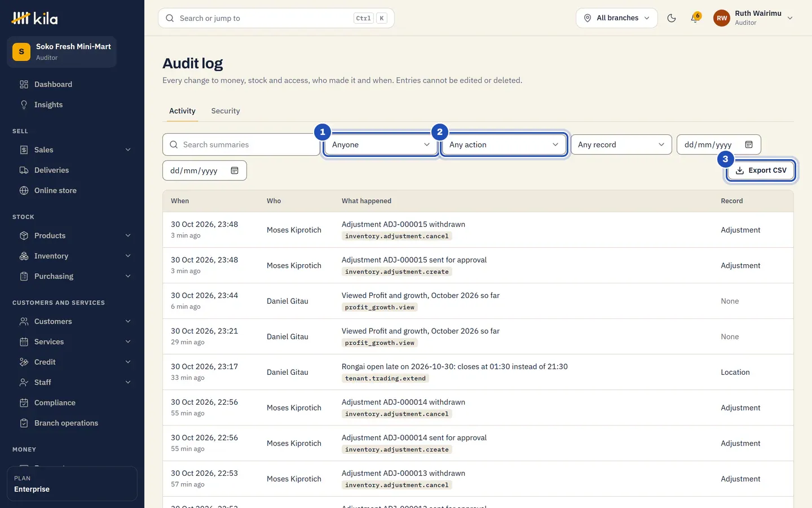Click Location record in Rongai row

pyautogui.click(x=735, y=372)
